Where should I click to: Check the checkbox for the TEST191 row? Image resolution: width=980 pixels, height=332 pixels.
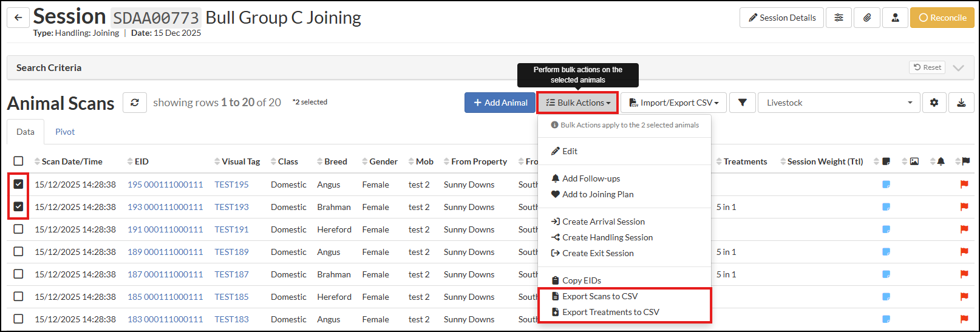[18, 229]
